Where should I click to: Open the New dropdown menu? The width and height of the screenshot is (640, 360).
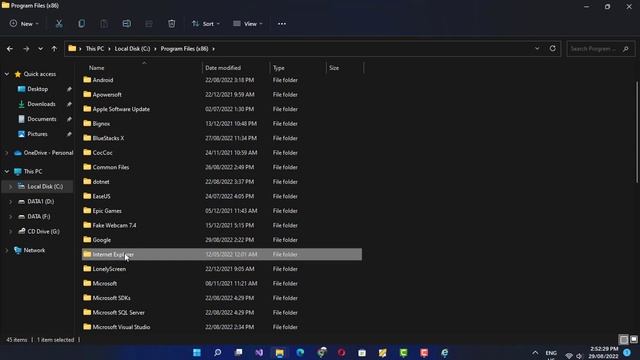click(x=24, y=24)
